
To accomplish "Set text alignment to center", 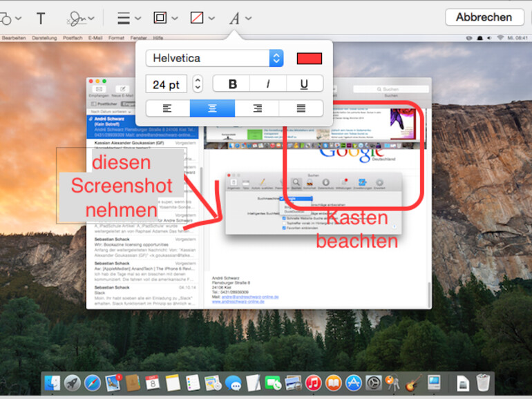I will (212, 108).
